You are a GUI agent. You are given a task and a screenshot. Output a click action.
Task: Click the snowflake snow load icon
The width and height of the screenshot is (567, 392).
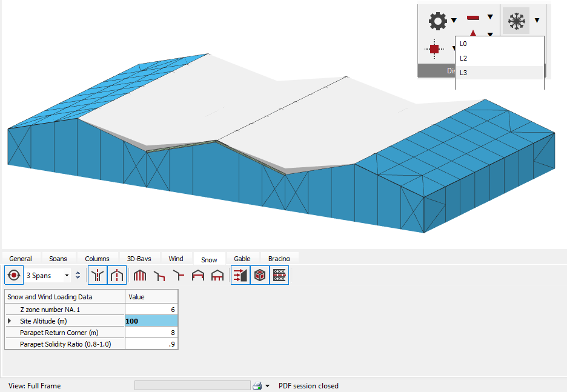pos(516,21)
